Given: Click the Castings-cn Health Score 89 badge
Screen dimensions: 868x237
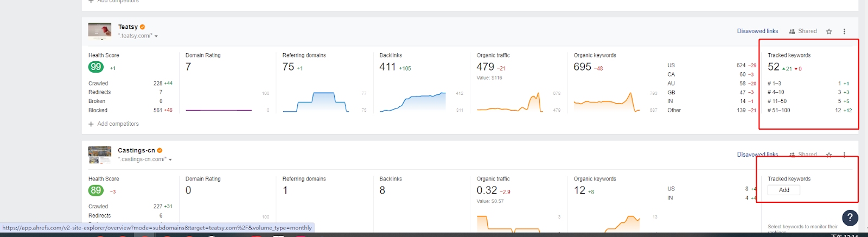Looking at the screenshot, I should (96, 190).
